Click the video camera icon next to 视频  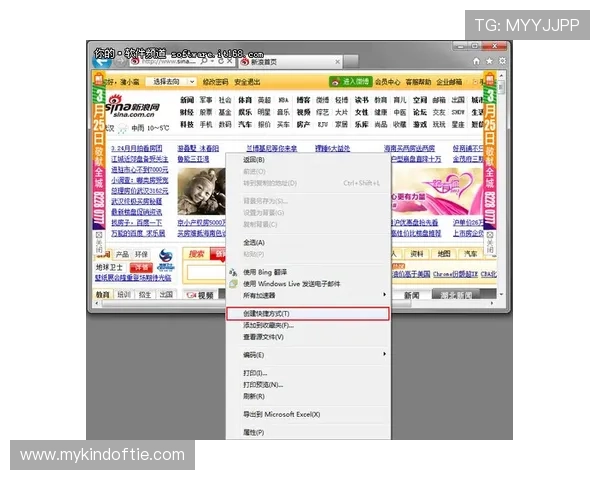(191, 295)
